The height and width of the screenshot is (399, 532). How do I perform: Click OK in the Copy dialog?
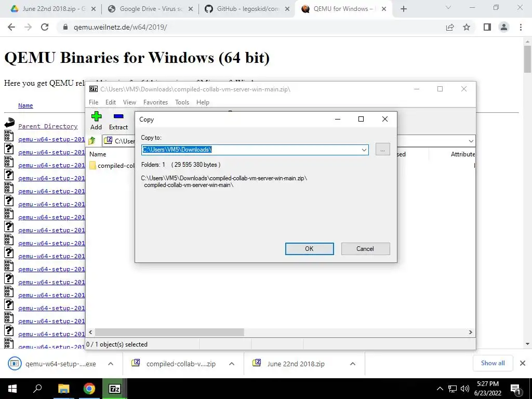(x=309, y=249)
